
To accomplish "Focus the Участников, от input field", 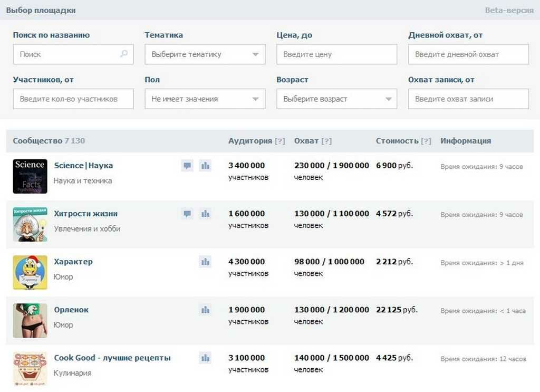I will click(x=73, y=99).
